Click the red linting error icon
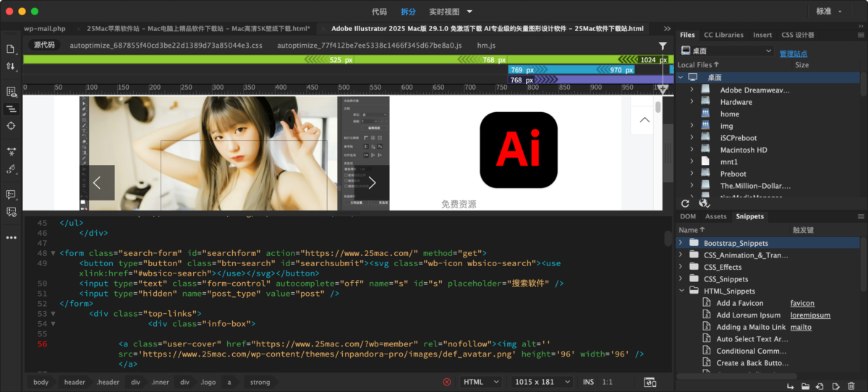868x392 pixels. pos(447,382)
